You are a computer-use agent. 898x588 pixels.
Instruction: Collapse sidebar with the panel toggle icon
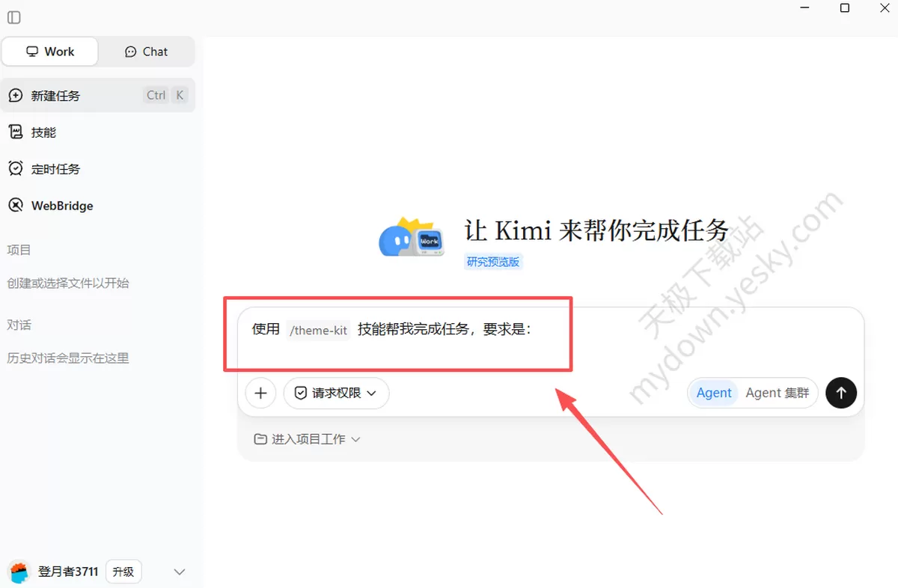(13, 17)
